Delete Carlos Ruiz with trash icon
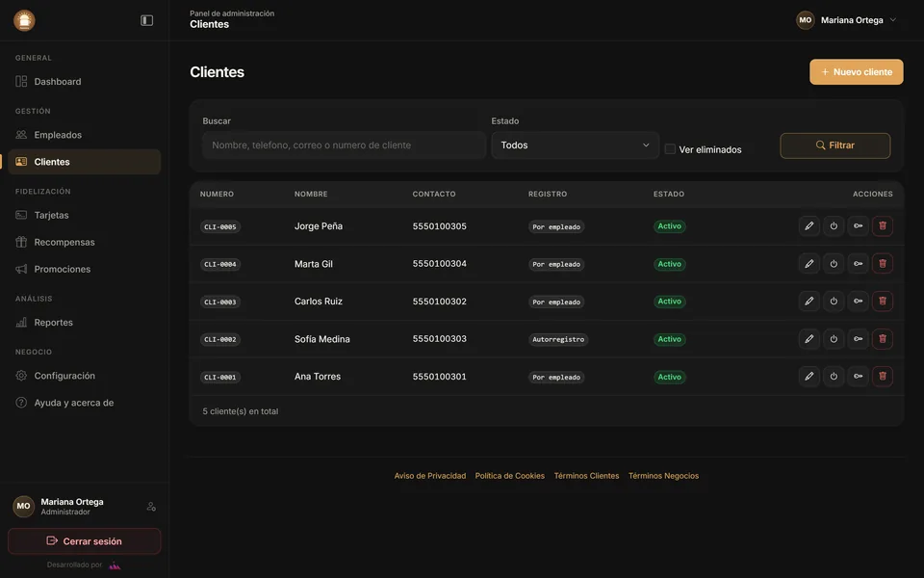 click(883, 302)
